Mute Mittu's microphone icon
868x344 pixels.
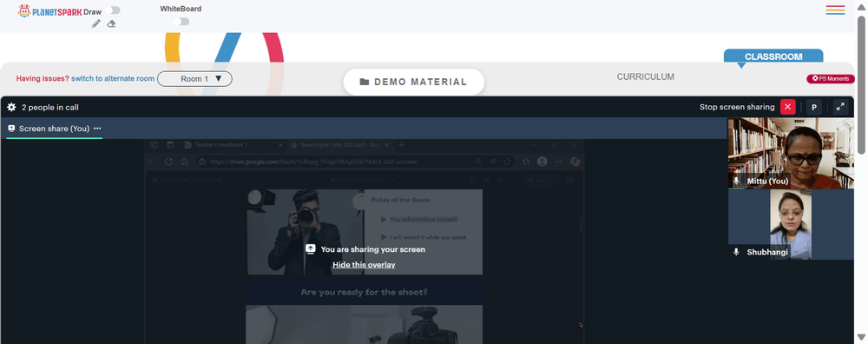tap(736, 182)
